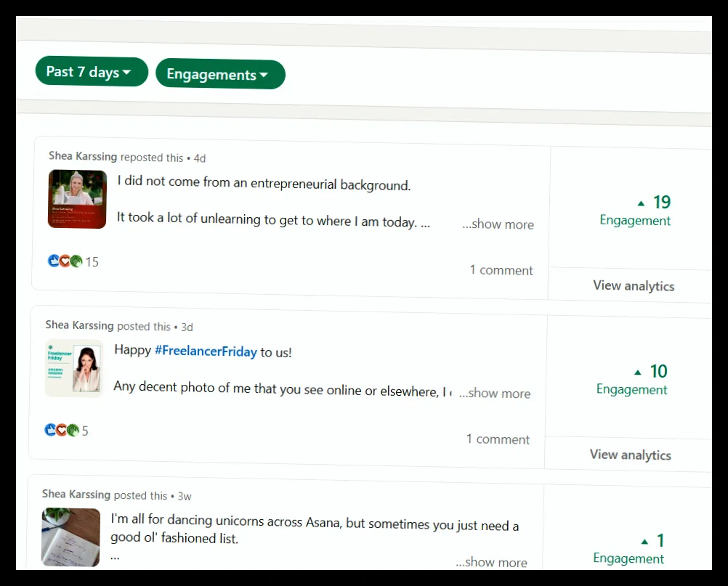Expand 'show more' on the entrepreneurial background post

click(x=498, y=224)
